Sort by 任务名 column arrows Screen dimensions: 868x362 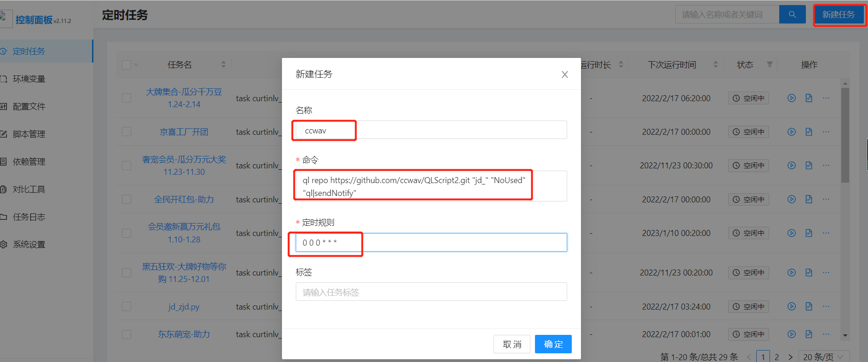click(x=224, y=64)
